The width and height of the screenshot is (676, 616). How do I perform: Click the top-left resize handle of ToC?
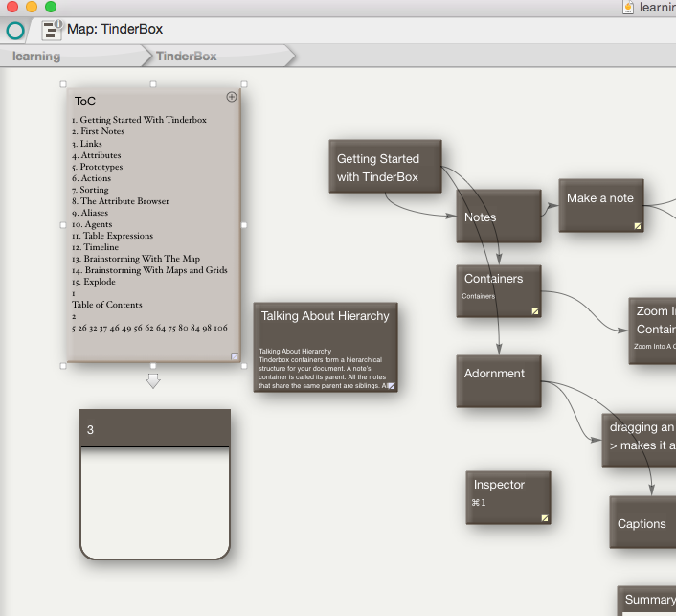tap(63, 84)
